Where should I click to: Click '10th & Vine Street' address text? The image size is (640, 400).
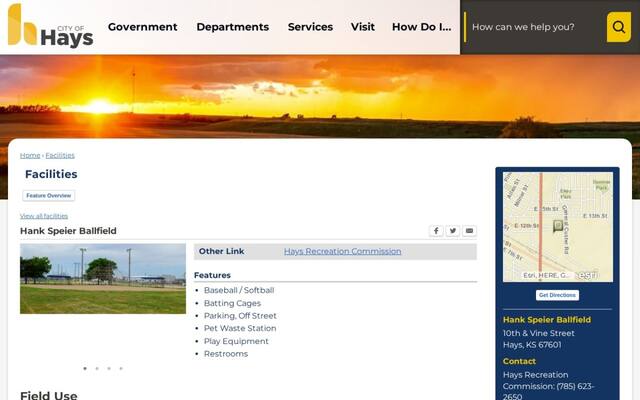(x=538, y=333)
